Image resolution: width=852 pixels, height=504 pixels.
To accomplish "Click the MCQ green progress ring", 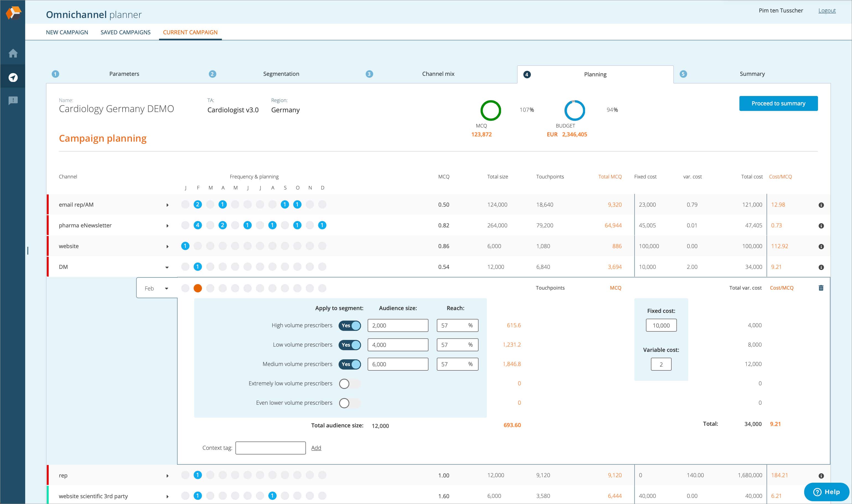I will pos(490,110).
